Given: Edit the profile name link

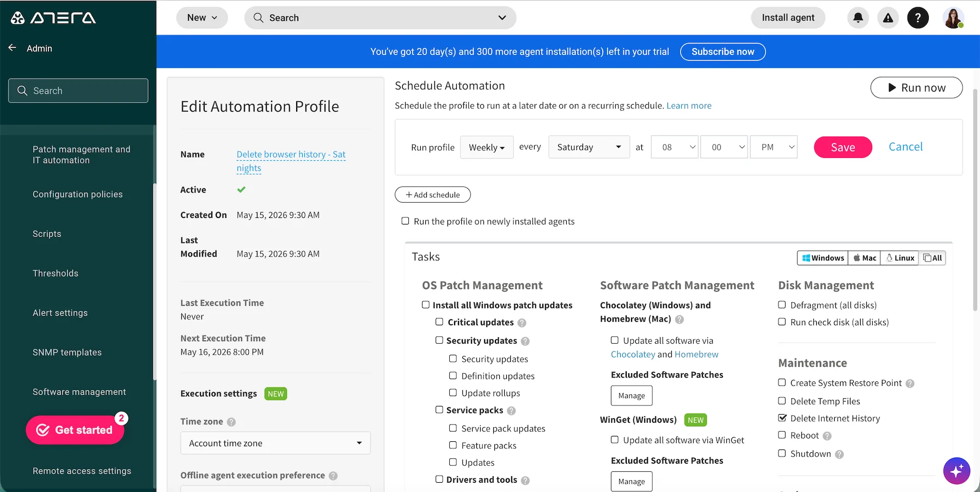Looking at the screenshot, I should (291, 161).
